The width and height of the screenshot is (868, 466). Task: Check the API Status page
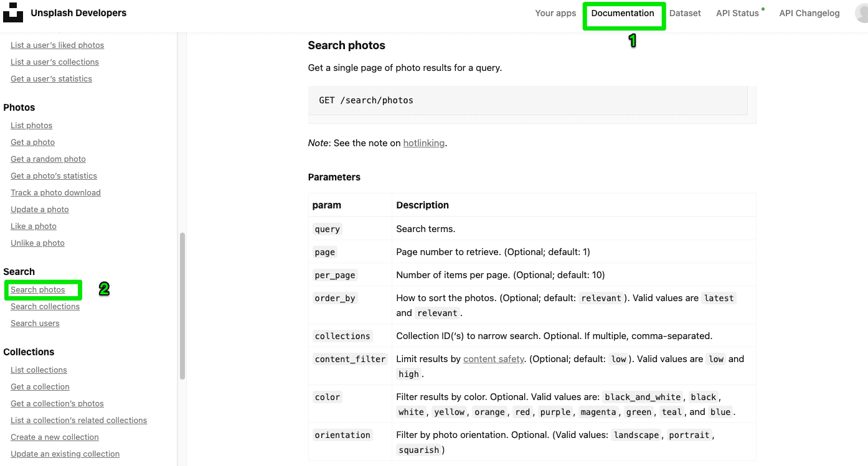[737, 13]
